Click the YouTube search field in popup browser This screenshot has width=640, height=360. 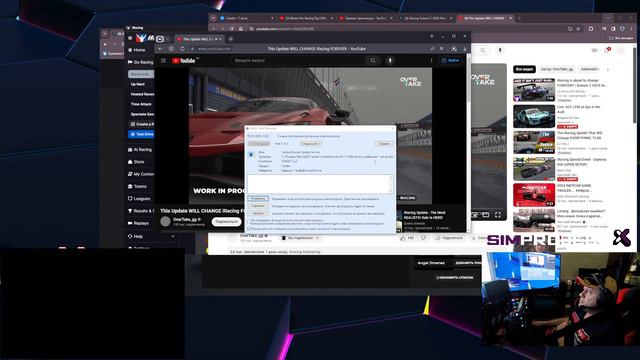298,60
